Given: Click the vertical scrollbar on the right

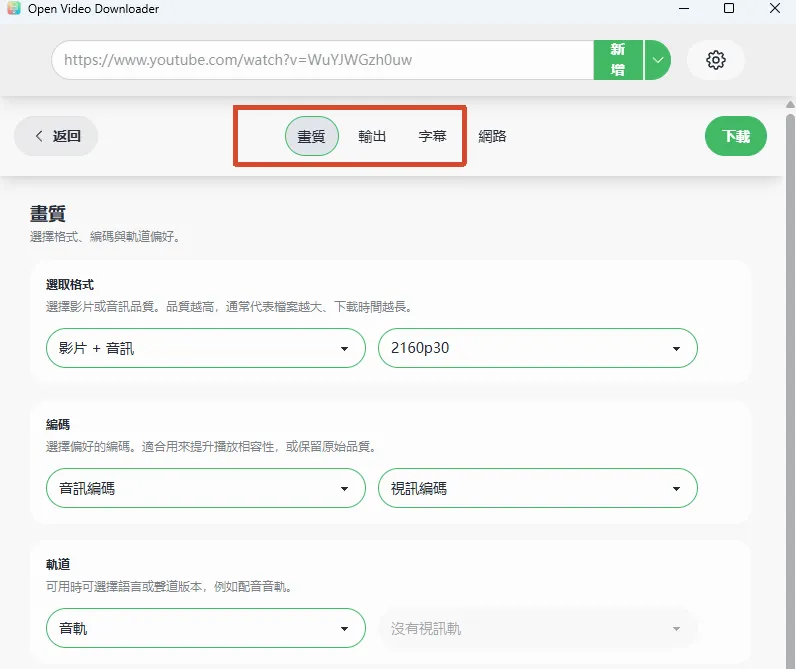Looking at the screenshot, I should coord(790,391).
